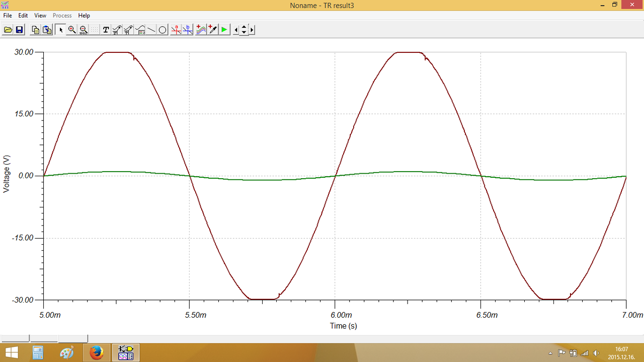Screen dimensions: 644x362
Task: Click the volume speaker tray icon
Action: coord(596,353)
